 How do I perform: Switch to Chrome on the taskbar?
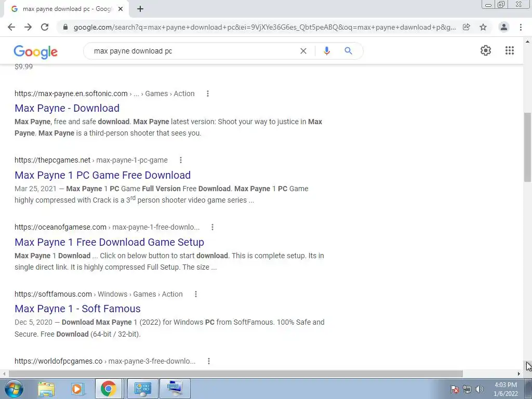pos(108,389)
